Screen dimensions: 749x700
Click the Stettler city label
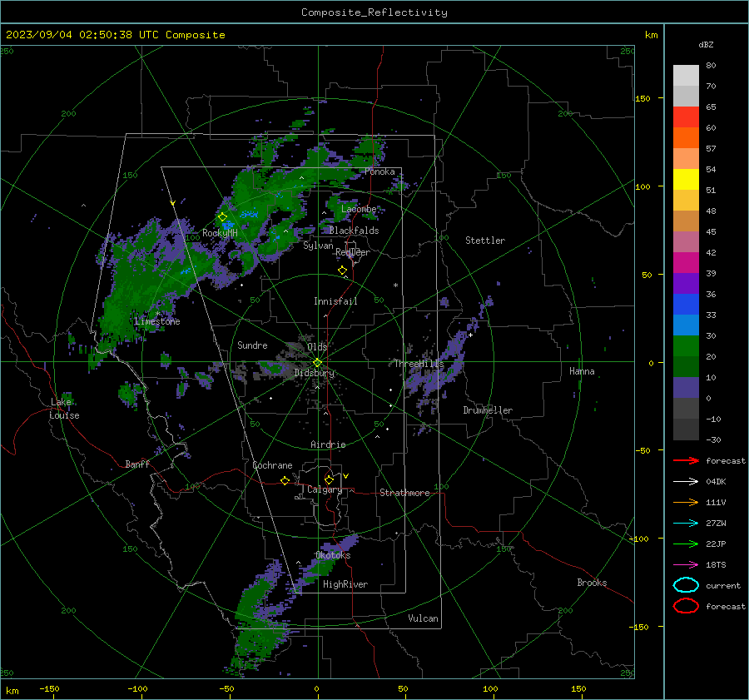point(485,241)
